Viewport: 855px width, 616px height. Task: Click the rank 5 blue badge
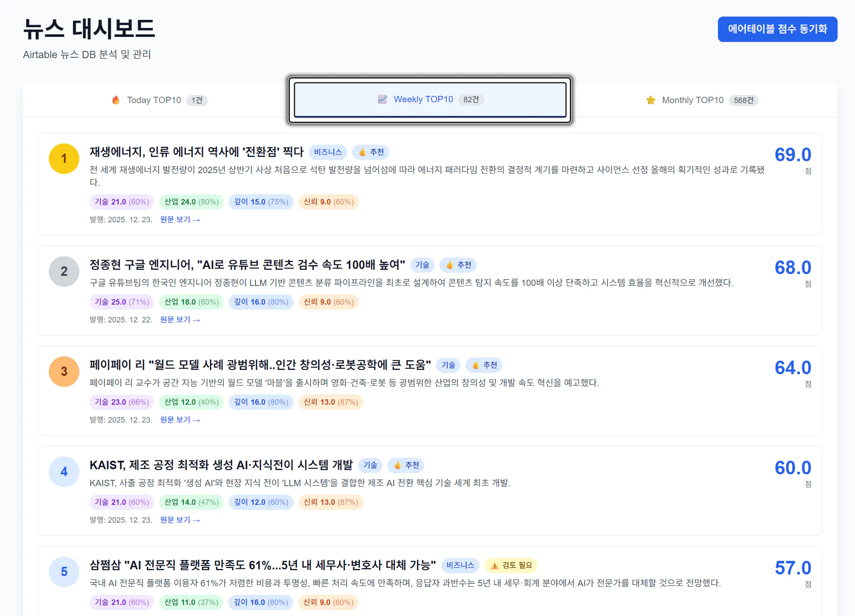coord(64,572)
